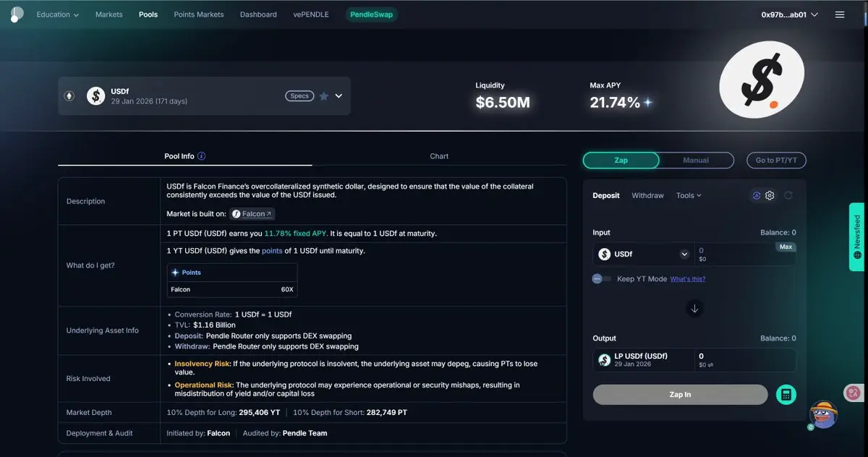Image resolution: width=868 pixels, height=457 pixels.
Task: Click the info icon next to Pool Info
Action: [x=202, y=156]
